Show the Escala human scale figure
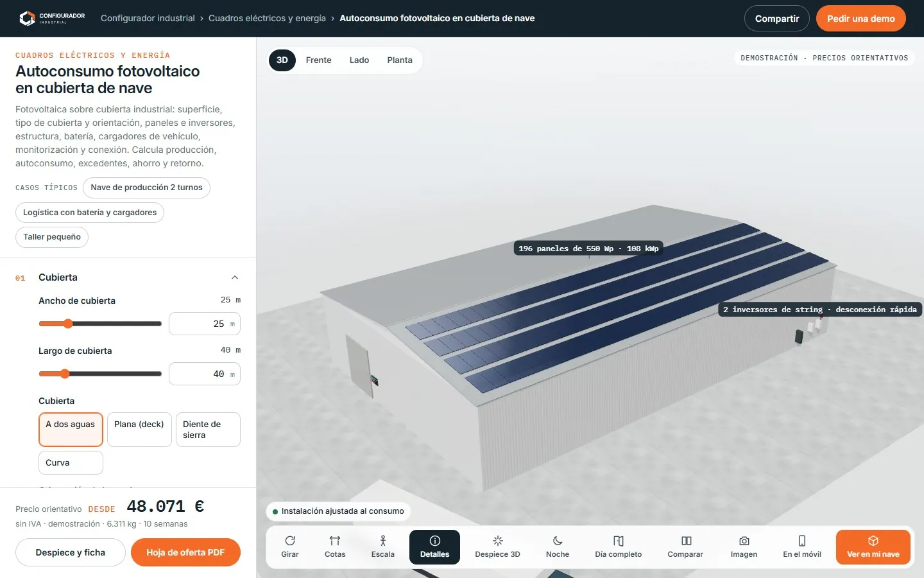The width and height of the screenshot is (924, 578). coord(383,547)
